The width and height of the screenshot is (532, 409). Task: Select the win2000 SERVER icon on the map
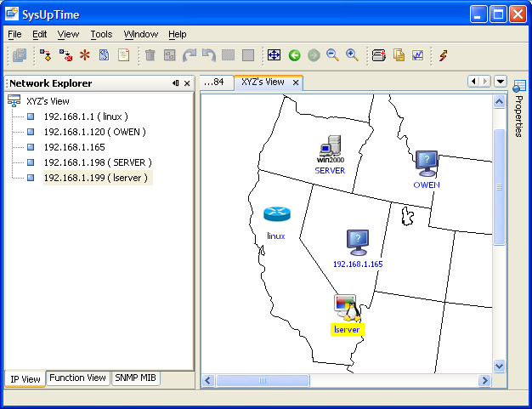tap(330, 148)
